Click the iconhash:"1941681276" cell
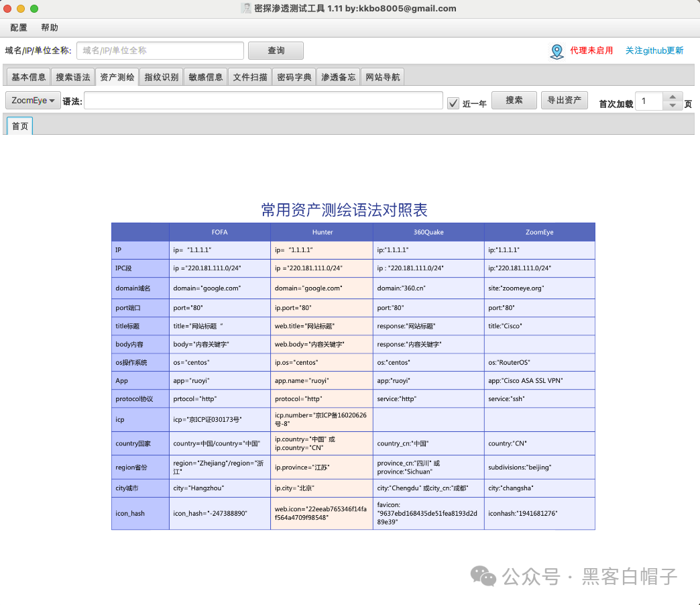The width and height of the screenshot is (700, 605). pyautogui.click(x=539, y=514)
